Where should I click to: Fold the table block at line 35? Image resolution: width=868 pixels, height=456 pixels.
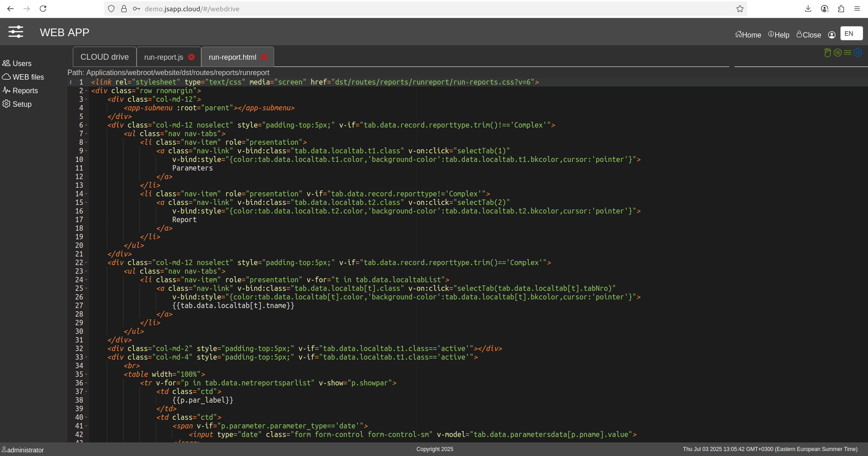pos(86,375)
